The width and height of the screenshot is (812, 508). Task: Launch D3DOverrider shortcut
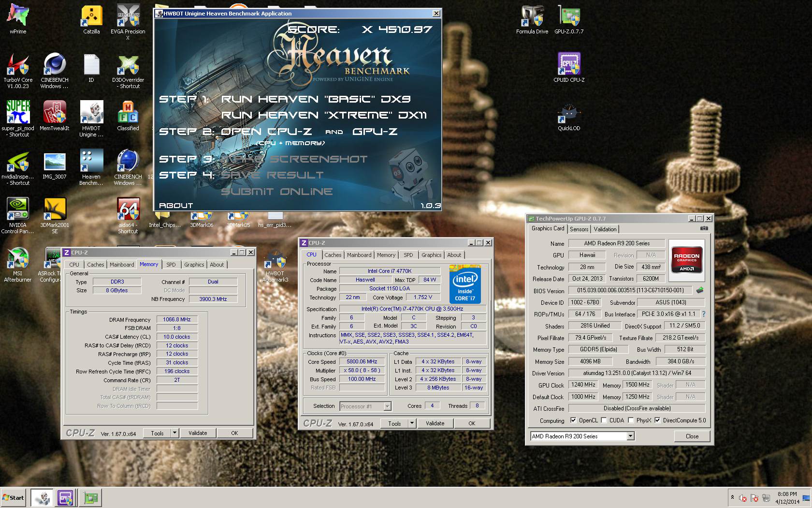[128, 70]
